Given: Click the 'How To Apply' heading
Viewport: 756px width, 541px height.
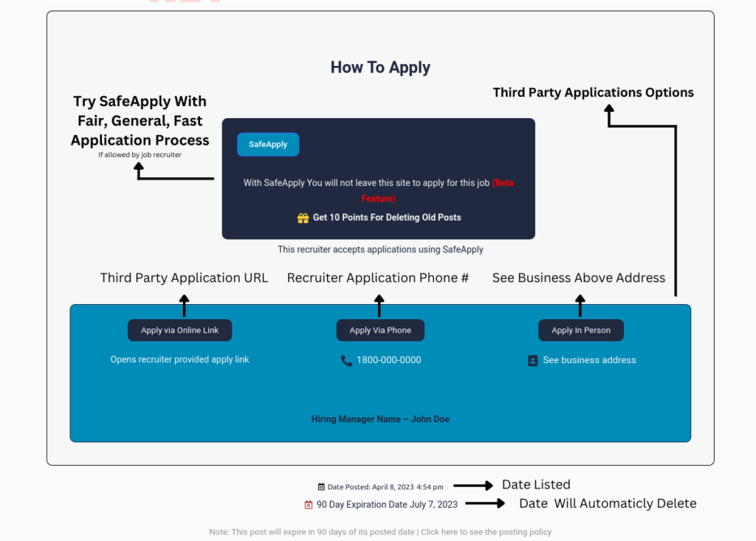Looking at the screenshot, I should (x=380, y=67).
